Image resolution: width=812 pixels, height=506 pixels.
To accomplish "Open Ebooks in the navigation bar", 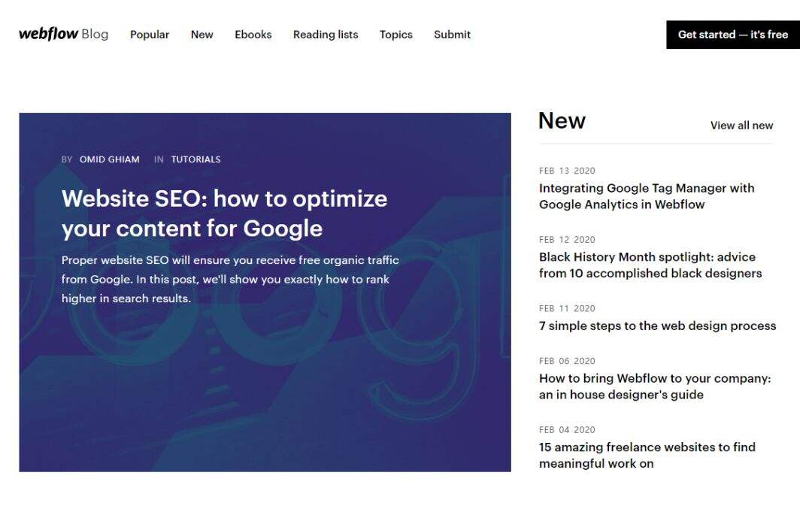I will coord(253,35).
